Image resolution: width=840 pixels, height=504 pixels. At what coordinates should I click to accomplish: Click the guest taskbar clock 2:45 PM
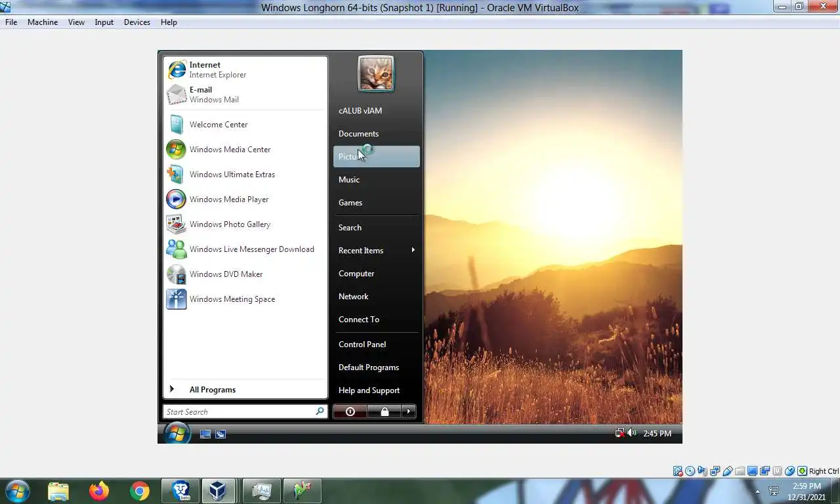pos(658,434)
